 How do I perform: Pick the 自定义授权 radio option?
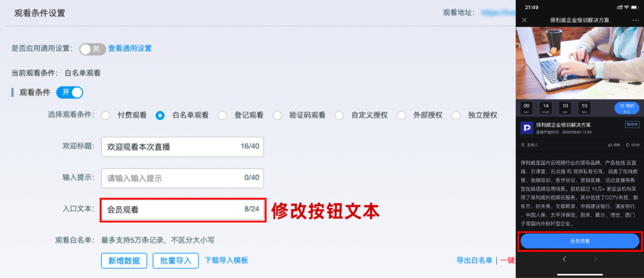[x=339, y=115]
